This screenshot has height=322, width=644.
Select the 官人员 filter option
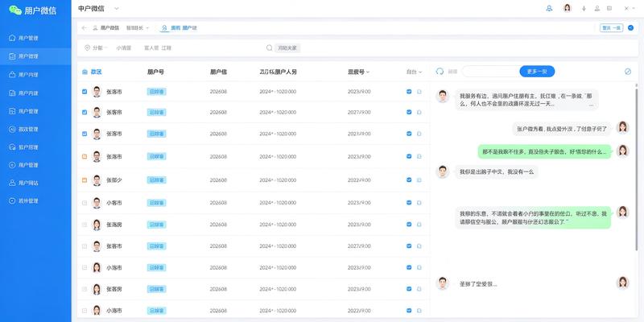pos(151,48)
